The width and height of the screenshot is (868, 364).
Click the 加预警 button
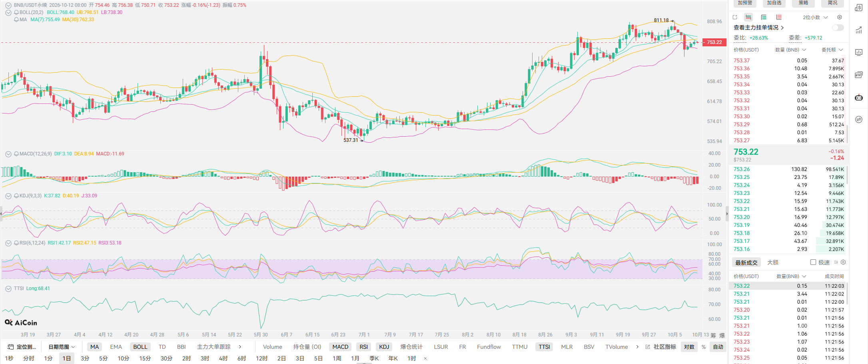click(x=745, y=3)
